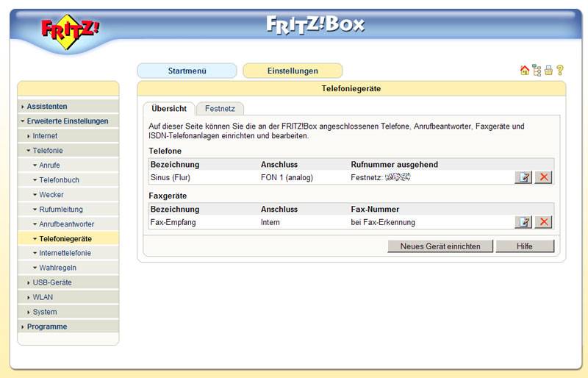The height and width of the screenshot is (378, 588).
Task: Open the Startmenü tab
Action: click(x=187, y=71)
